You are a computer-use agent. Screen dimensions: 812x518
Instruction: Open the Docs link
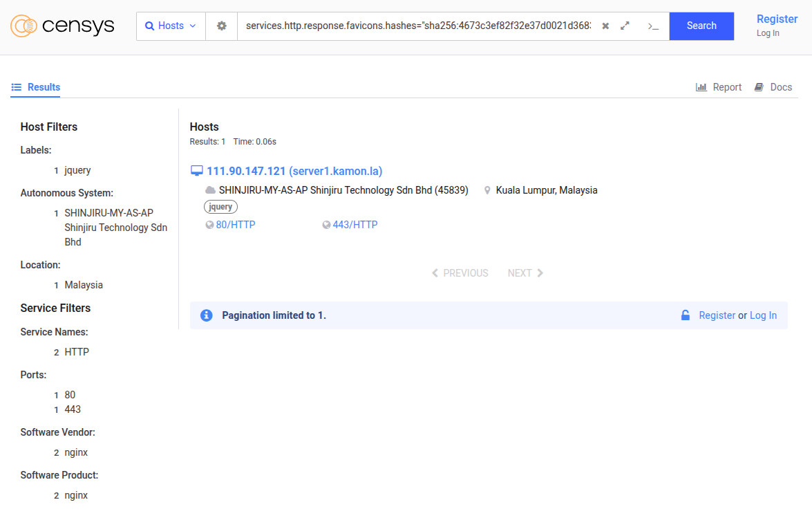click(773, 87)
